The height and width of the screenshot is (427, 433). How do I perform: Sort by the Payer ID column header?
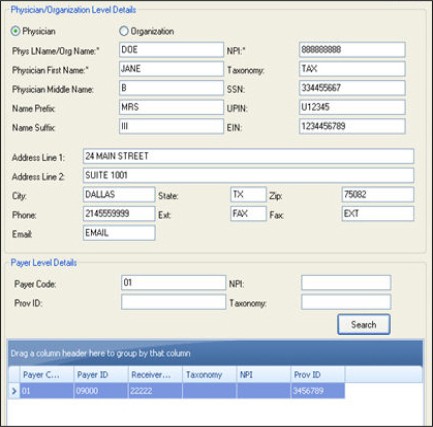coord(101,375)
